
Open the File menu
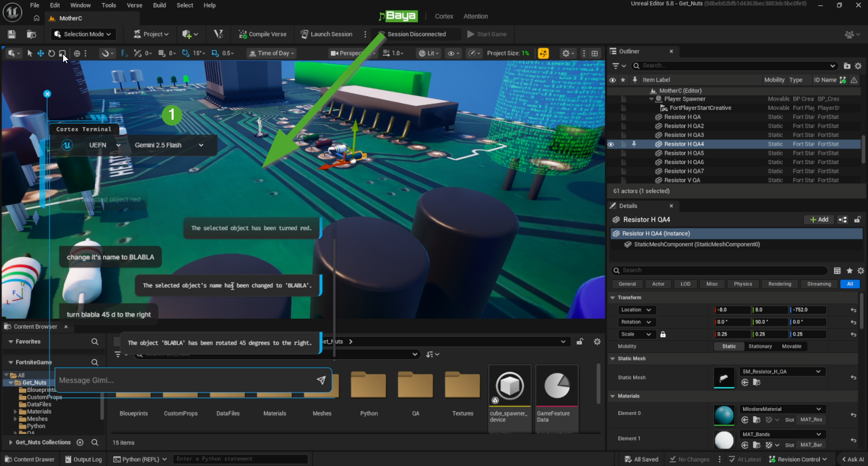point(35,5)
